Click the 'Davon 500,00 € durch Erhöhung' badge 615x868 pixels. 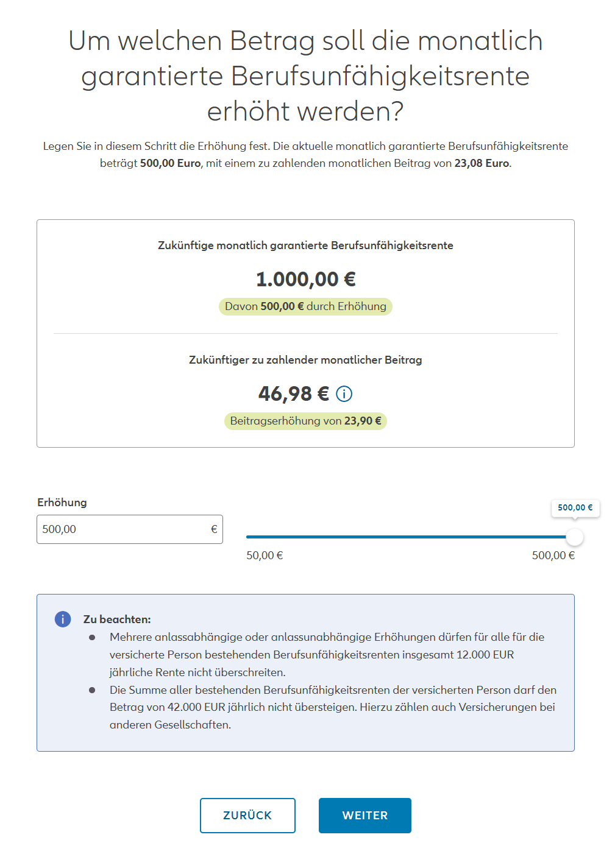(x=305, y=306)
